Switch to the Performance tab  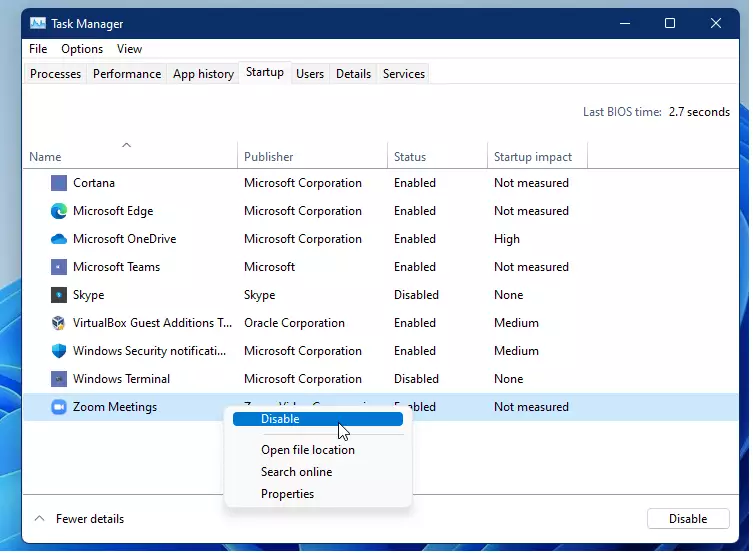tap(127, 74)
